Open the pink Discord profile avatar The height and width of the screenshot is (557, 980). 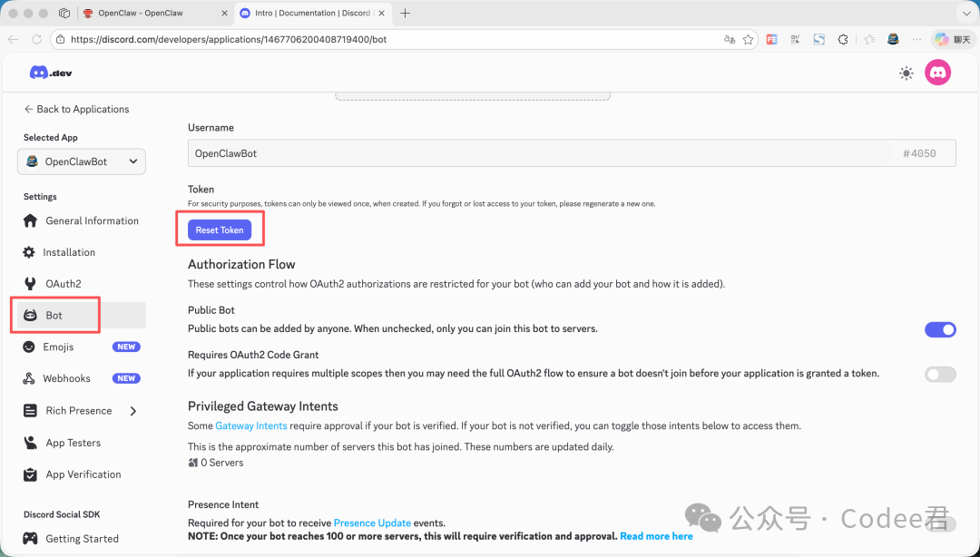coord(937,73)
